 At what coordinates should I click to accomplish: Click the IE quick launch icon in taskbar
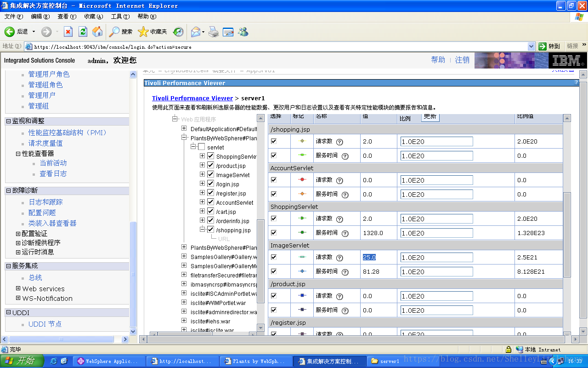[53, 361]
